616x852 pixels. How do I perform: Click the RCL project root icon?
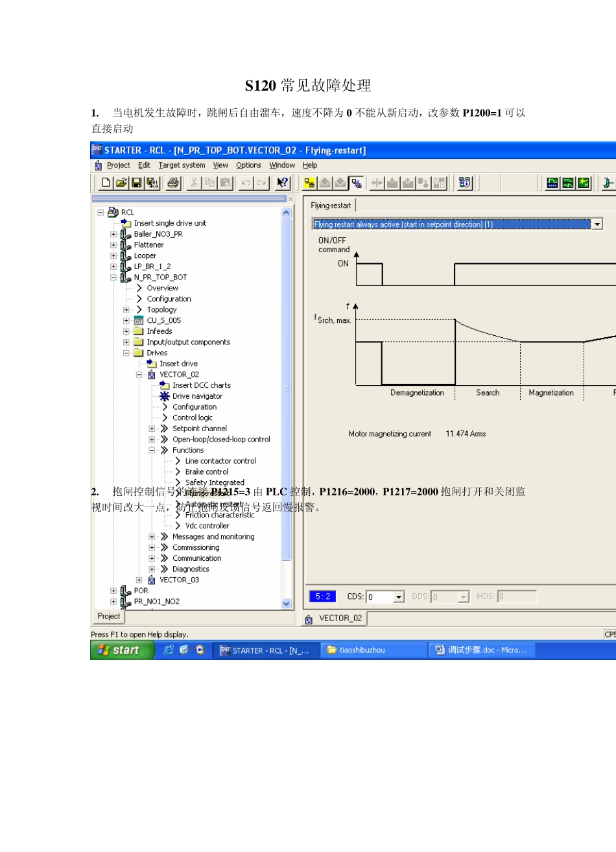pos(113,212)
